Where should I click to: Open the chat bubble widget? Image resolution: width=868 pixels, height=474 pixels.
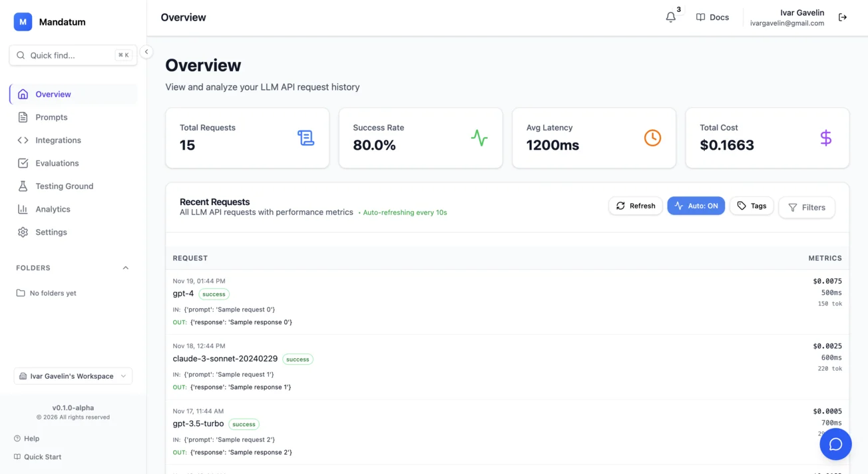pyautogui.click(x=835, y=444)
